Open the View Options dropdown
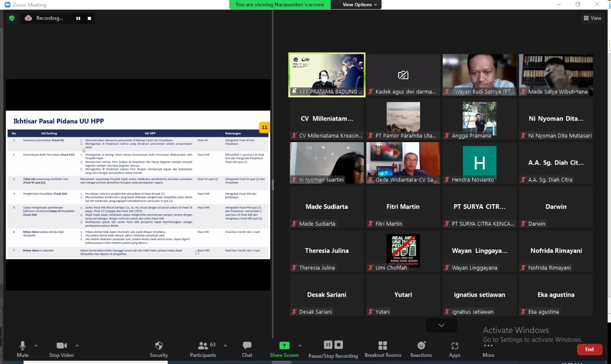611x364 pixels. pos(360,5)
